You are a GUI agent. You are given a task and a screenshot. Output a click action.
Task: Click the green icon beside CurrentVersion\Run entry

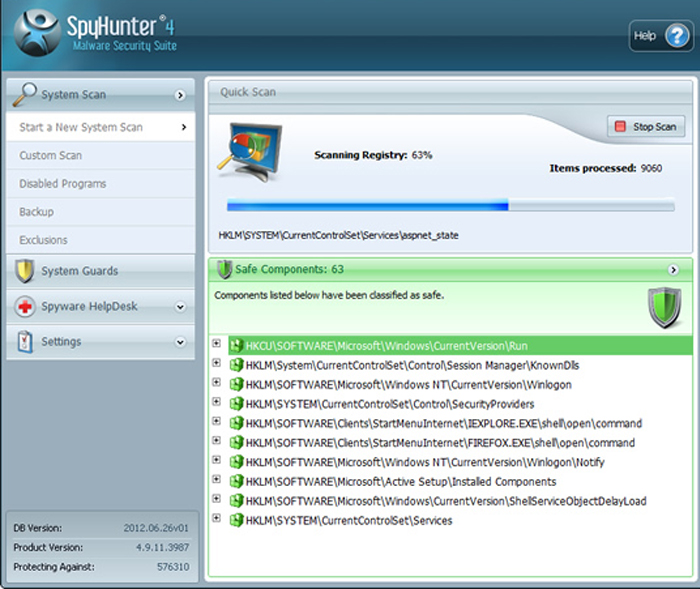[236, 346]
